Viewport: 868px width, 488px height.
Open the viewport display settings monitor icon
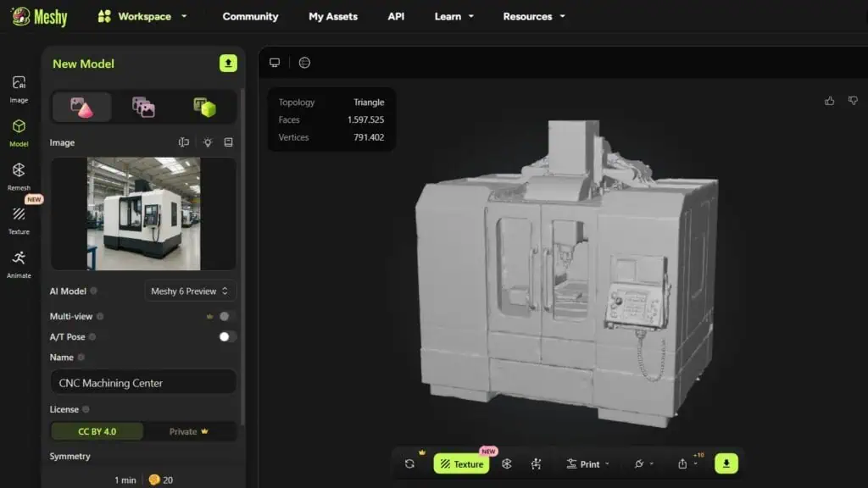point(275,63)
